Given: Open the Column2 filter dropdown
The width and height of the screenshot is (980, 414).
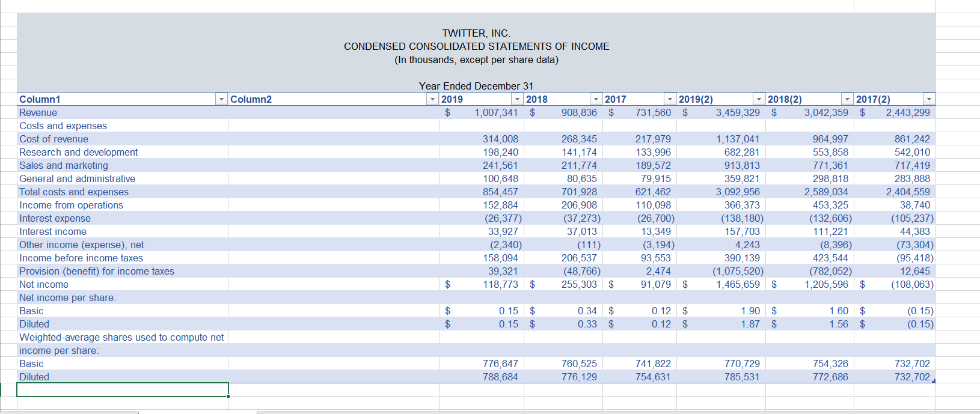Looking at the screenshot, I should (x=432, y=99).
